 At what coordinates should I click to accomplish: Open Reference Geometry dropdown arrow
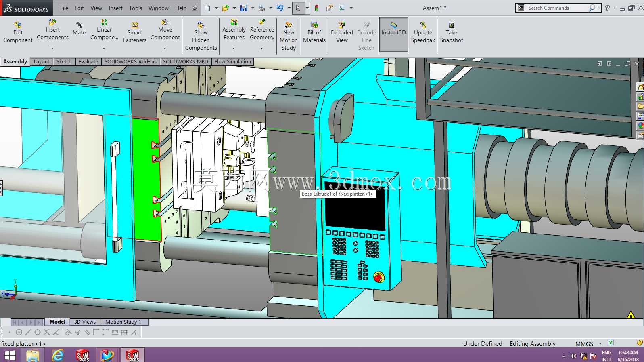pyautogui.click(x=262, y=48)
